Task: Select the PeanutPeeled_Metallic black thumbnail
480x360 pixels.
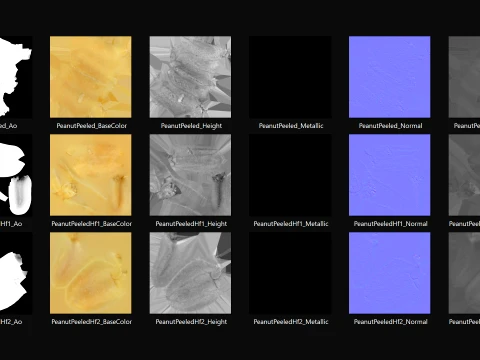Action: click(x=290, y=77)
